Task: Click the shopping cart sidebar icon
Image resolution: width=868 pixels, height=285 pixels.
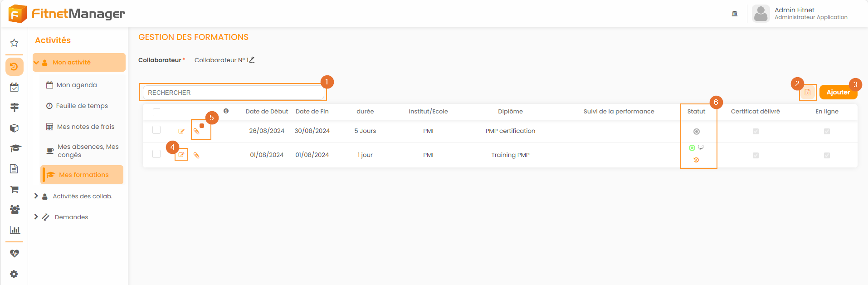Action: coord(14,189)
